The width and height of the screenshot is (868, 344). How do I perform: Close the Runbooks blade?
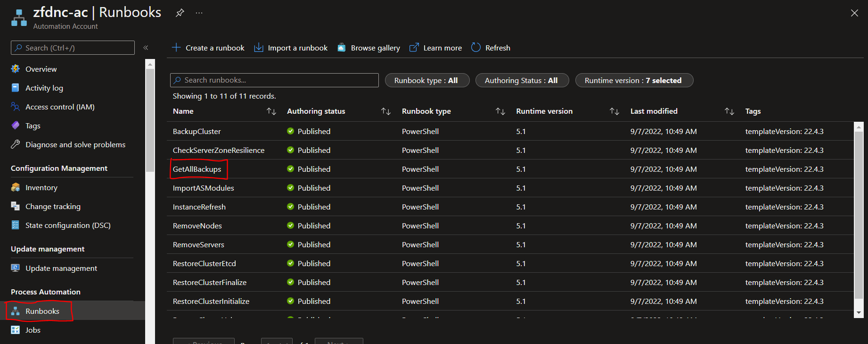(x=854, y=13)
